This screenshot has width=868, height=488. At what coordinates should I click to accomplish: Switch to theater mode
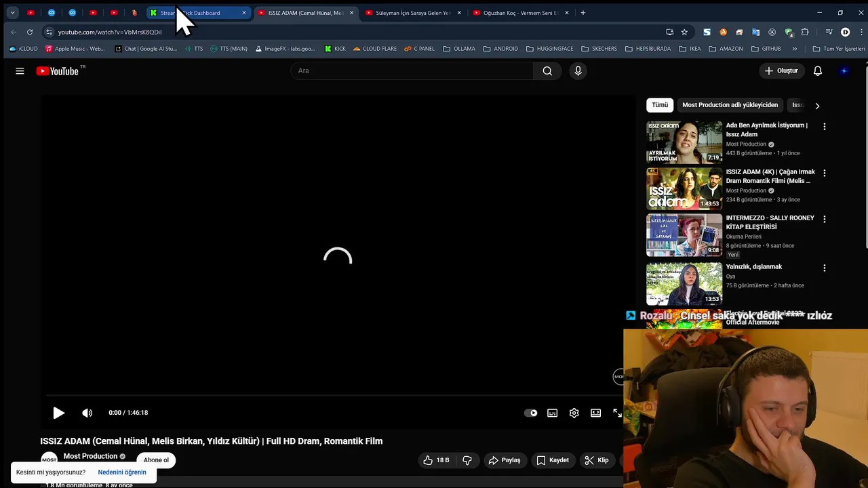pyautogui.click(x=595, y=413)
